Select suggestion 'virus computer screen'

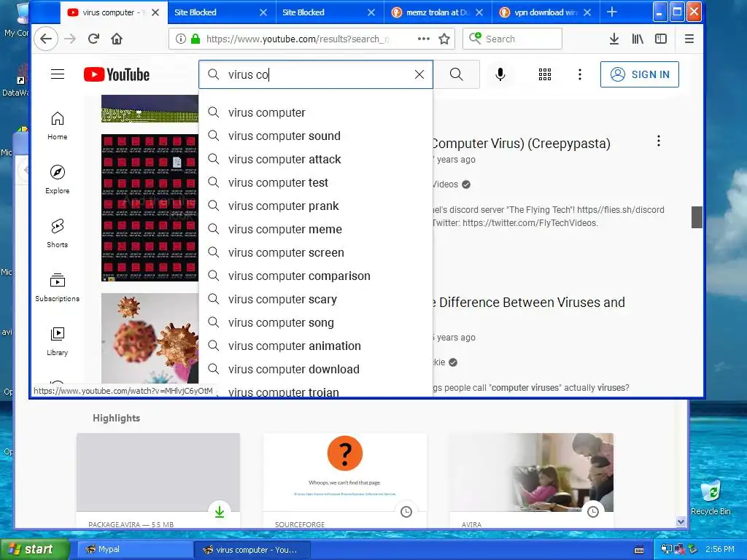click(316, 252)
